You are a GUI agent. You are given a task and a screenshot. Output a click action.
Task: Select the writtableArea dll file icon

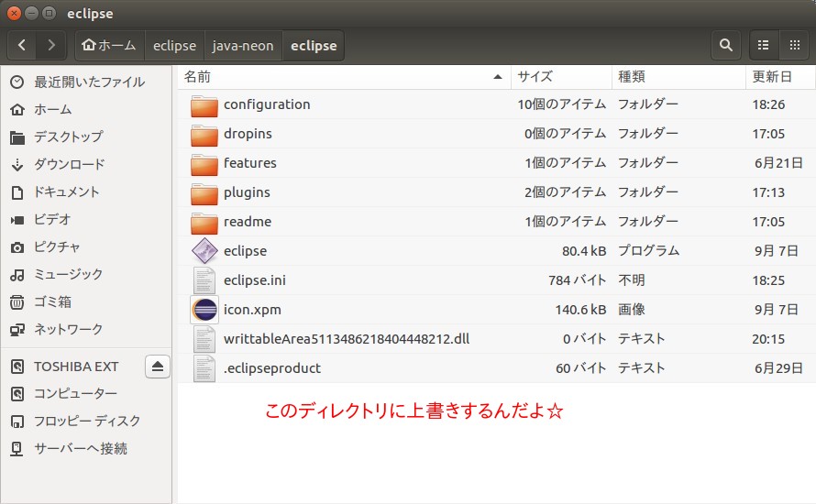[x=204, y=339]
